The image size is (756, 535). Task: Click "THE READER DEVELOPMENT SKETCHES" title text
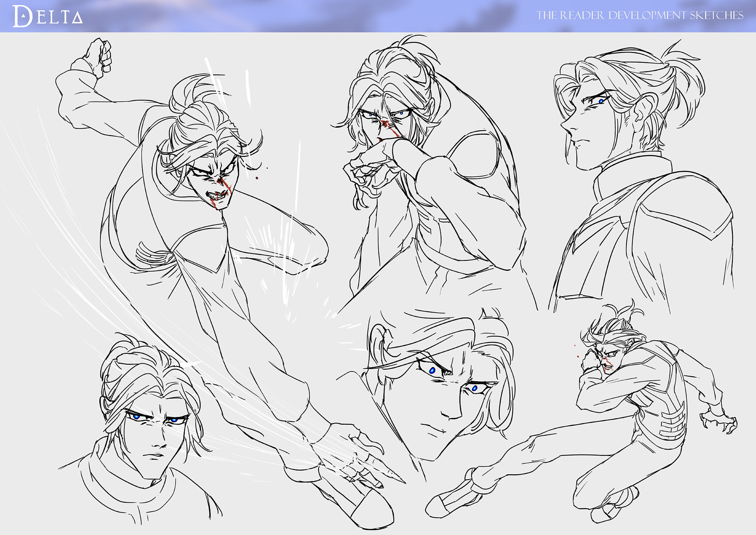click(640, 15)
